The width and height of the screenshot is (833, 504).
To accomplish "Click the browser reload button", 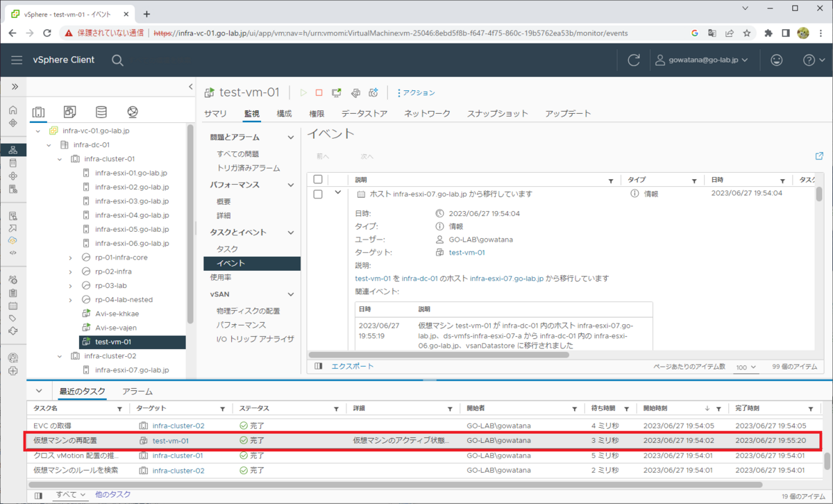I will [x=47, y=33].
